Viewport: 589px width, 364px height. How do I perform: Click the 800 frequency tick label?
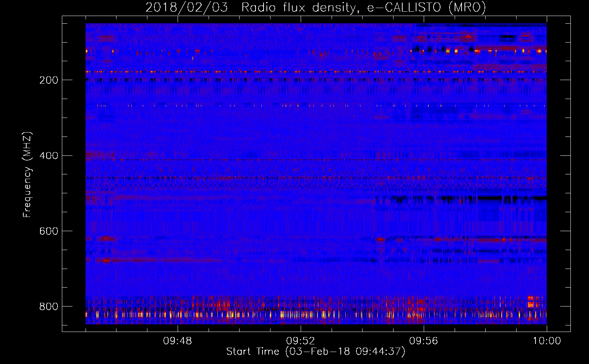(48, 306)
